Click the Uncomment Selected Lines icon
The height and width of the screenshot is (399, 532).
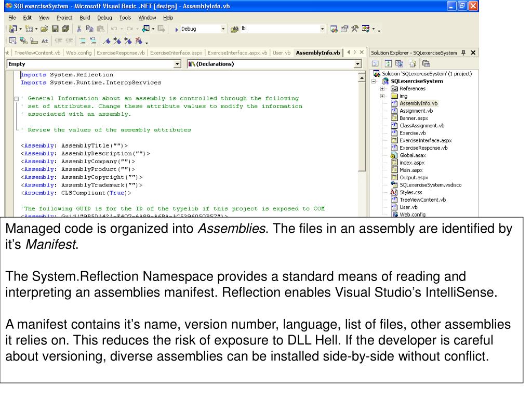point(93,41)
